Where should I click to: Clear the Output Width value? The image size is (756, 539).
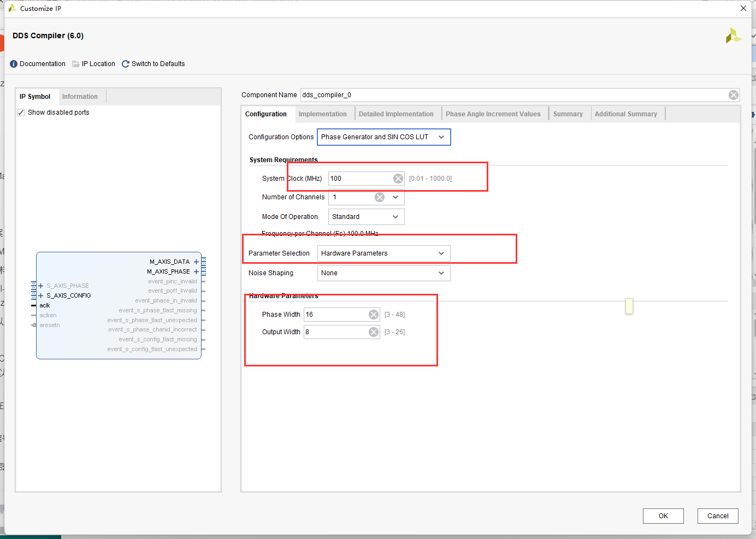374,332
